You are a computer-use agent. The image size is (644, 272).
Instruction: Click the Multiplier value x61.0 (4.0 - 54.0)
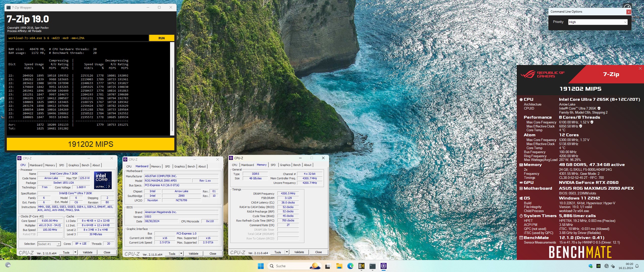click(50, 225)
